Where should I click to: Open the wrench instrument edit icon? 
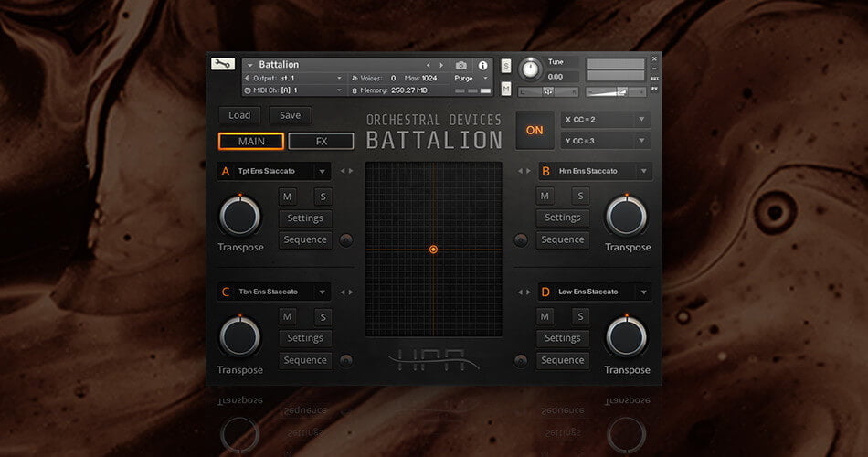[223, 64]
